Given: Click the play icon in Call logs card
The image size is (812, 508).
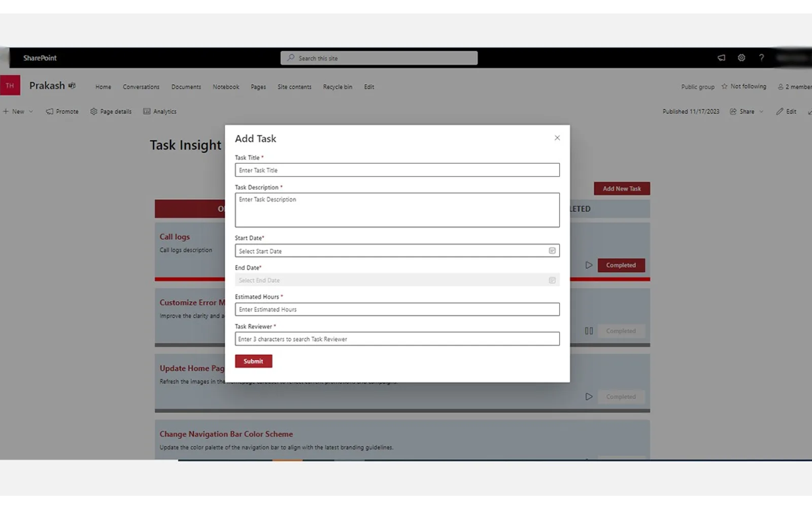Looking at the screenshot, I should pos(589,265).
